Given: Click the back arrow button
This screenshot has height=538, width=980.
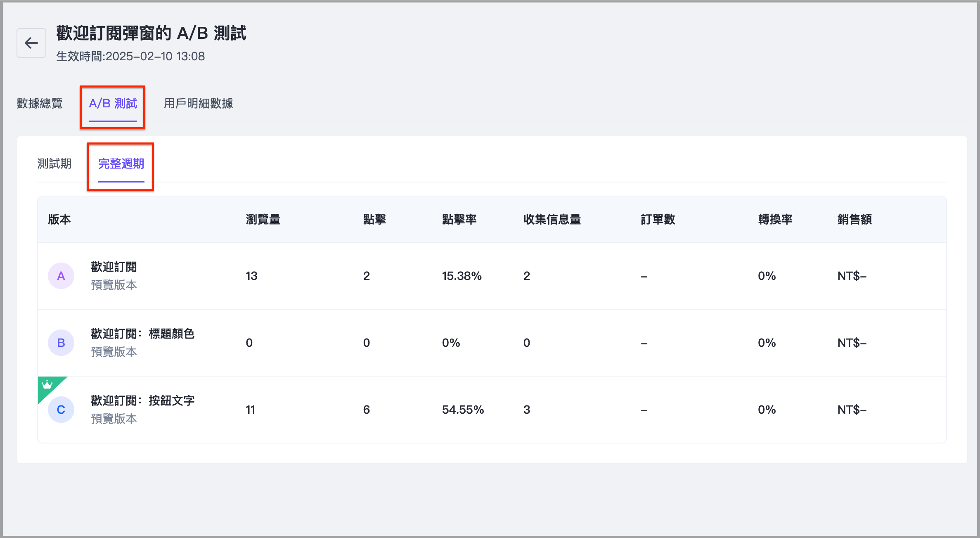Looking at the screenshot, I should pyautogui.click(x=31, y=43).
